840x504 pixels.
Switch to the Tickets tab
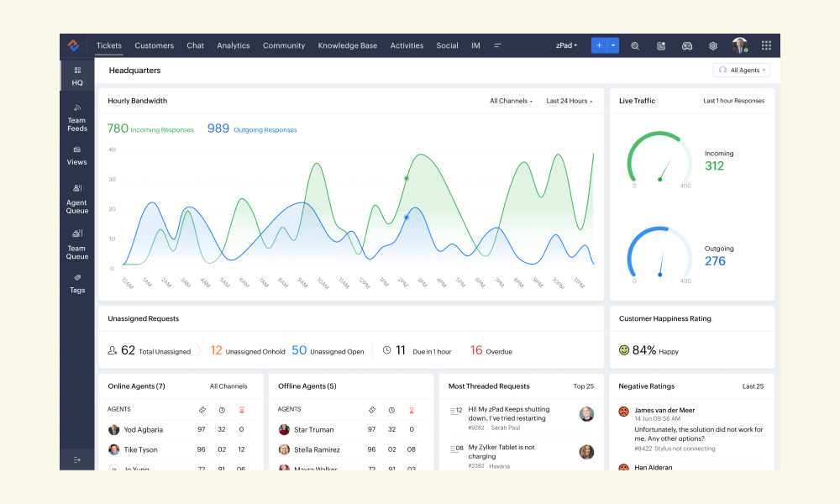pyautogui.click(x=108, y=45)
